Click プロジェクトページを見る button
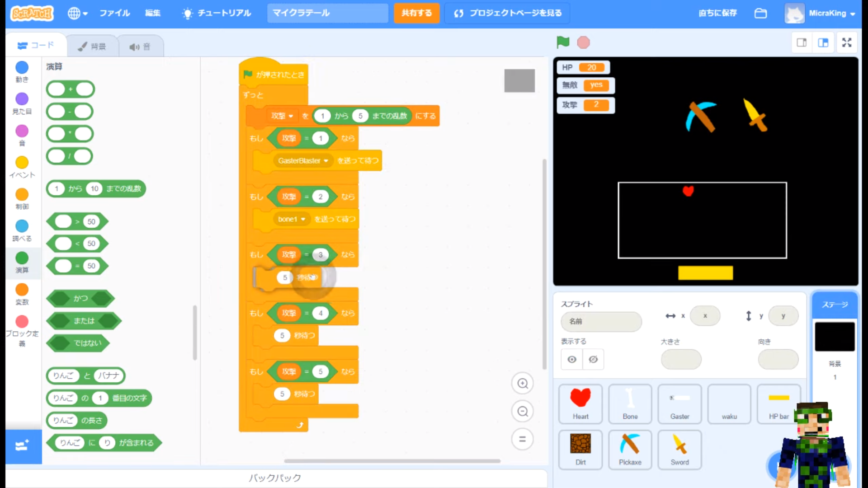 pos(507,13)
